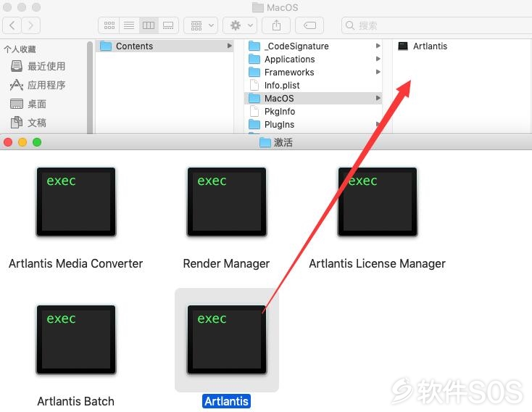
Task: Switch to column view
Action: (x=149, y=25)
